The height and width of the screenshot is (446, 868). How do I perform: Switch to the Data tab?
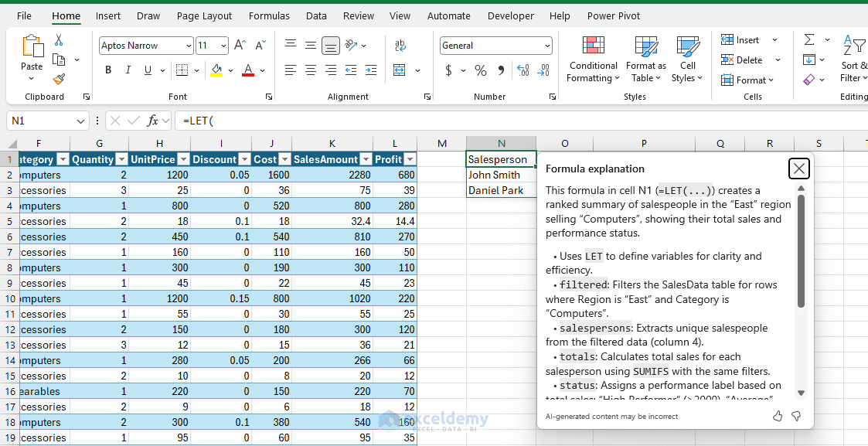[x=316, y=16]
